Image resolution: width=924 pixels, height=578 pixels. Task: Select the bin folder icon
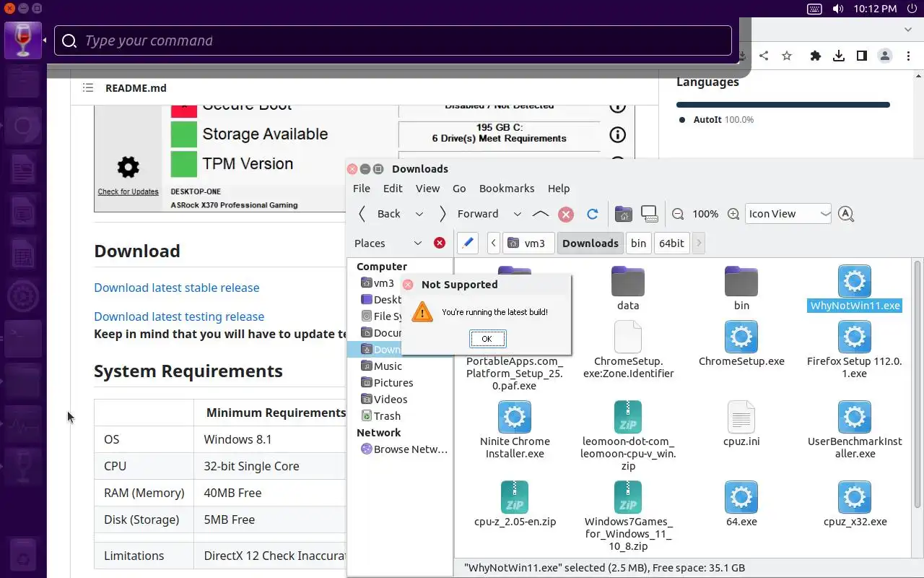[x=741, y=281]
